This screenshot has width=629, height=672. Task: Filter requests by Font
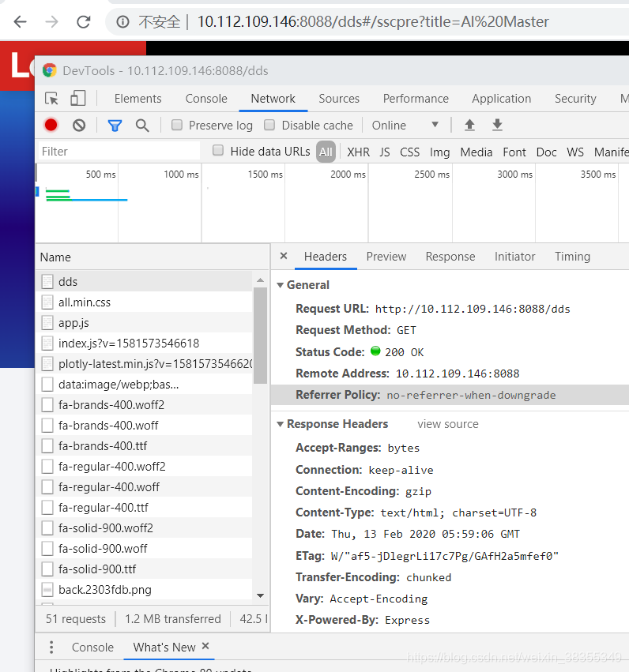(514, 152)
